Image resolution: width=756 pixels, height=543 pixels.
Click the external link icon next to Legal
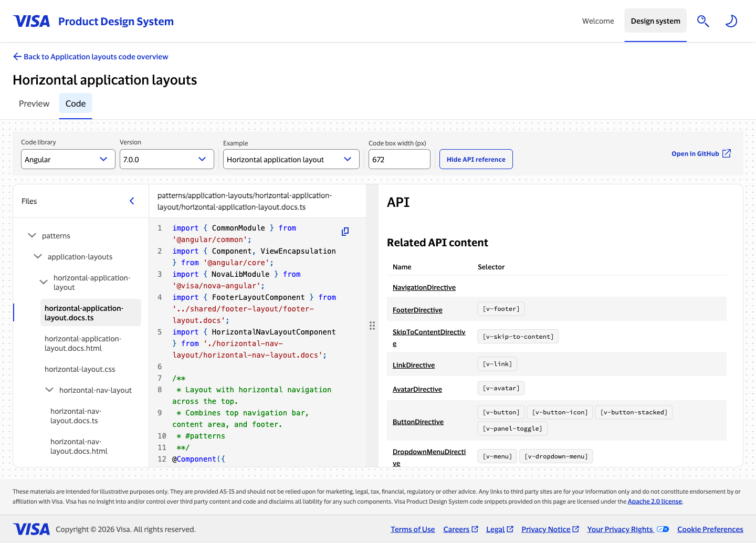pos(510,529)
